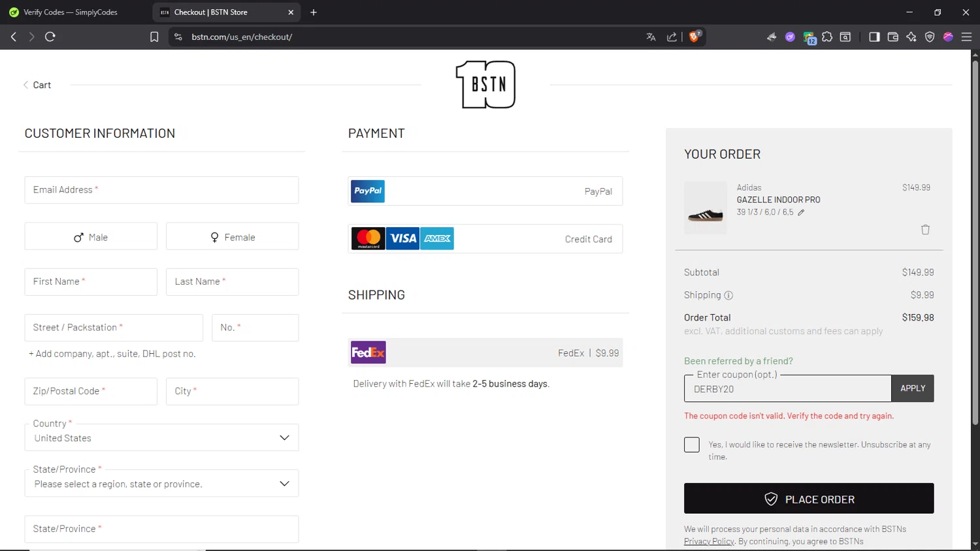Open Brave Shields lion icon

(695, 37)
